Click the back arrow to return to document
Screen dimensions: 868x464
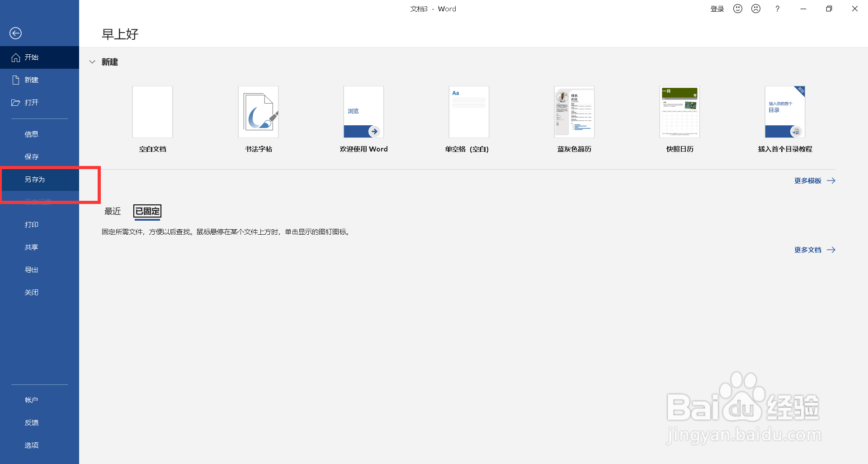click(x=15, y=33)
